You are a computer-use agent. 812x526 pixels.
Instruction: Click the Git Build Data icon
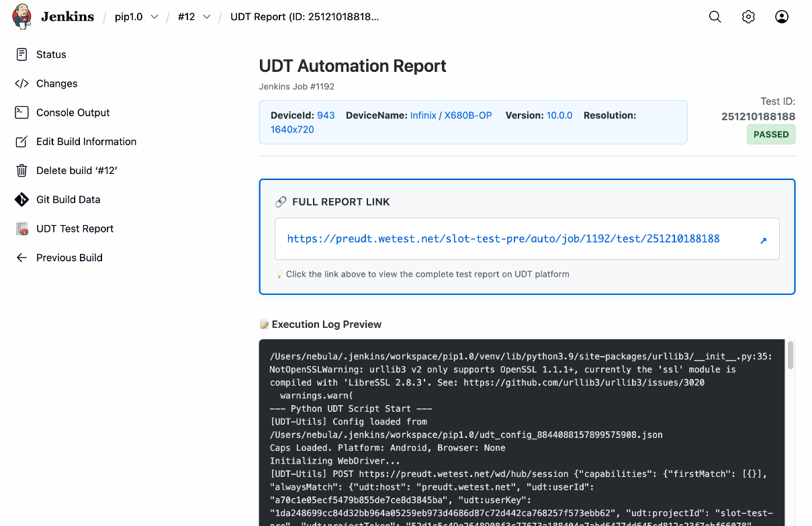(x=22, y=200)
